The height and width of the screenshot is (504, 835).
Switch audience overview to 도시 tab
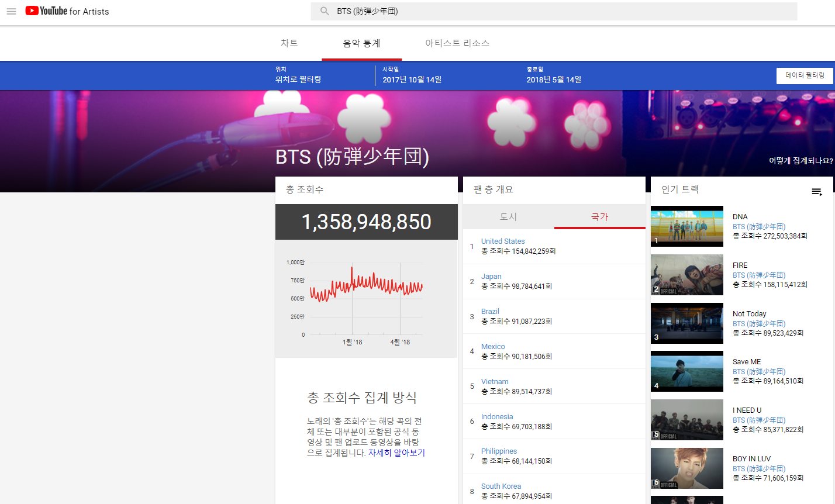tap(508, 216)
